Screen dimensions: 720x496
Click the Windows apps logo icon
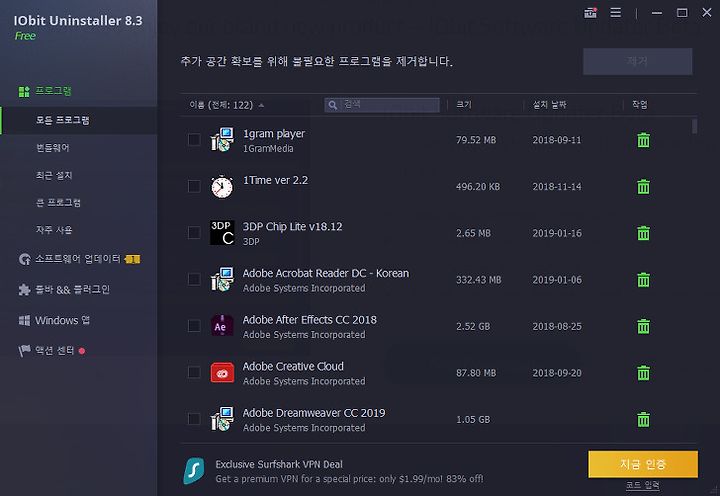click(24, 320)
